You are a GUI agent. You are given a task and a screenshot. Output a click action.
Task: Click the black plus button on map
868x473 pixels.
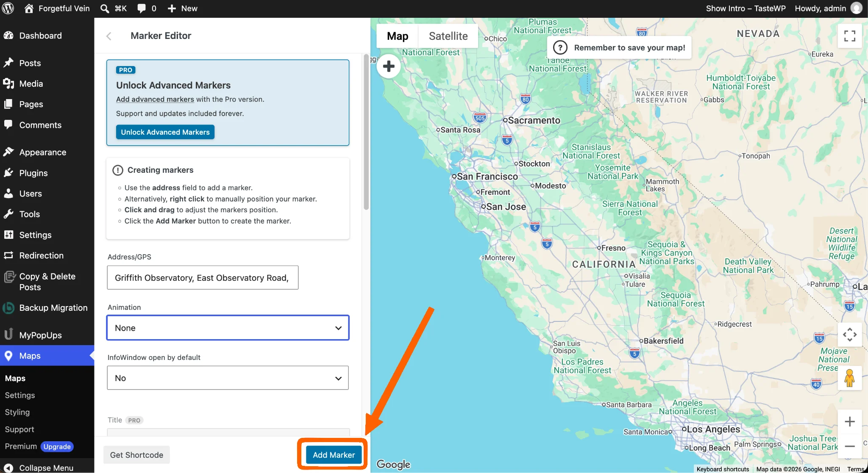click(389, 66)
